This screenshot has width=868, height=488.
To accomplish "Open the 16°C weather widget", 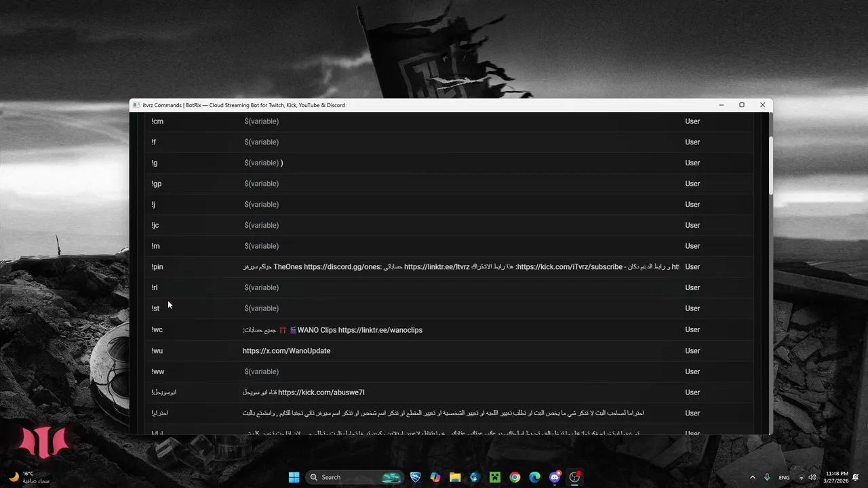I will click(28, 477).
